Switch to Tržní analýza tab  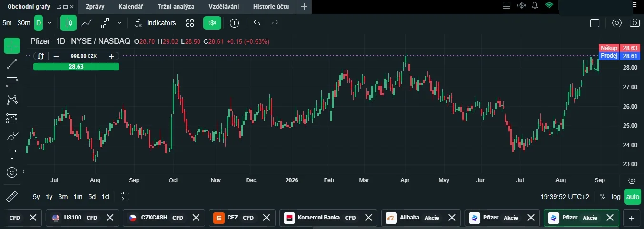click(176, 7)
